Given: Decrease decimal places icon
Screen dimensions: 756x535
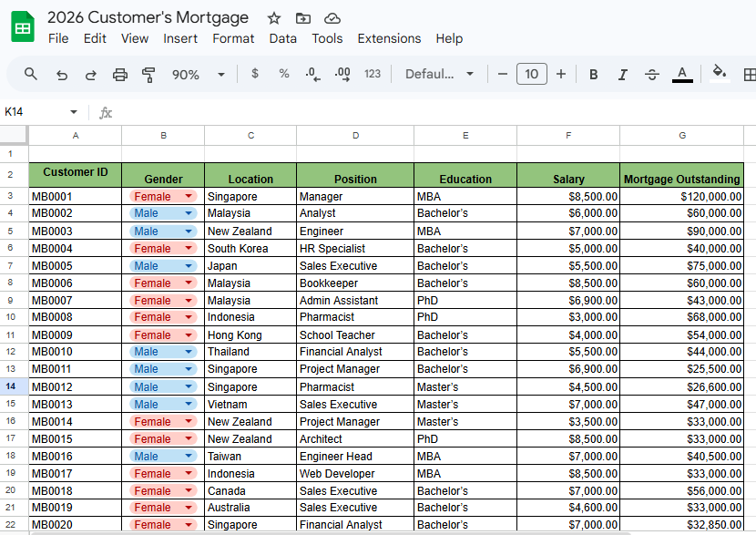Looking at the screenshot, I should coord(313,75).
